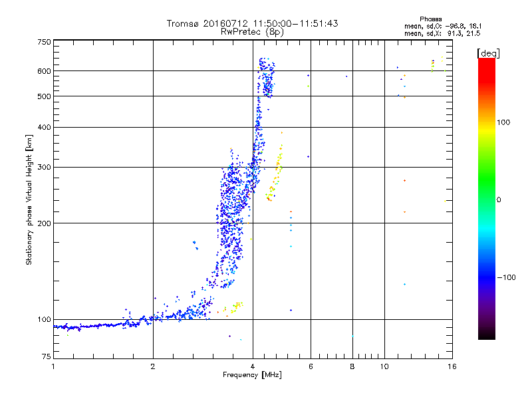Viewport: 532px width, 399px height.
Task: Click frequency axis tick "4"
Action: point(253,366)
